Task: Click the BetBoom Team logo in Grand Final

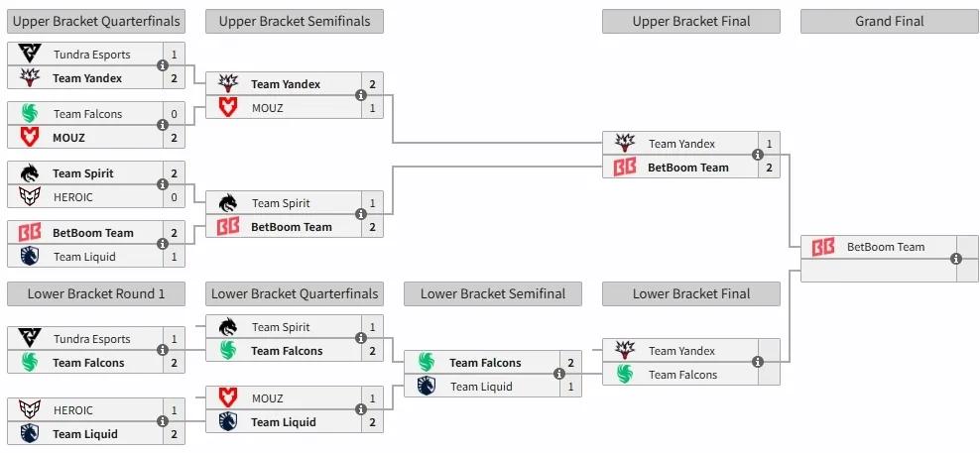Action: pyautogui.click(x=822, y=247)
